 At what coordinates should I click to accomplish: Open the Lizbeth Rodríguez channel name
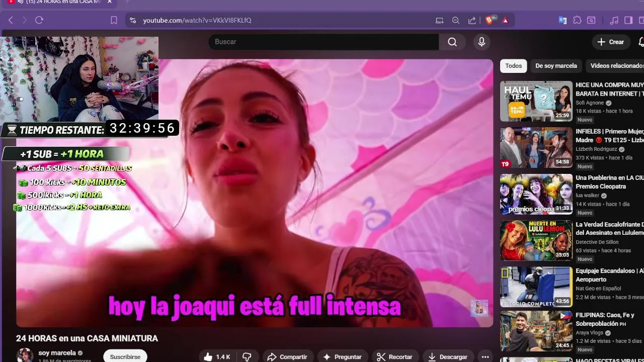(596, 149)
